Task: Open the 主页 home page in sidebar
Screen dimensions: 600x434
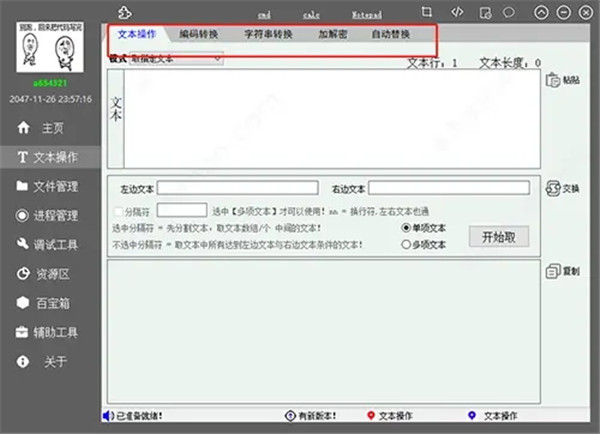Action: pos(52,129)
